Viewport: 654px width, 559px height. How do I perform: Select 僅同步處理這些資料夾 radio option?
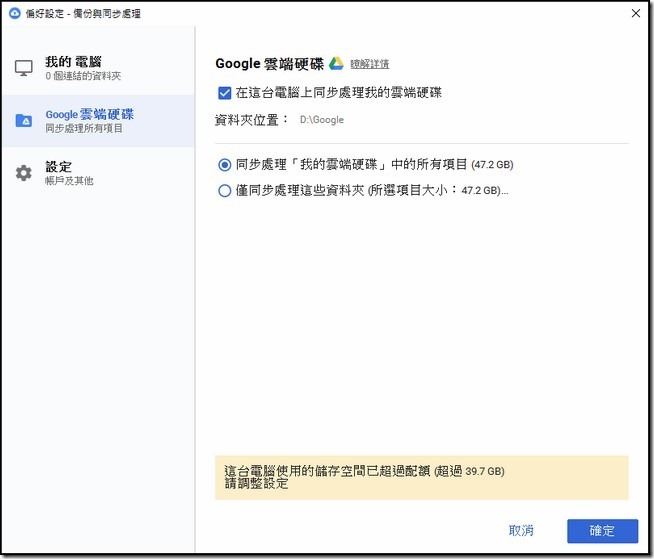point(224,191)
